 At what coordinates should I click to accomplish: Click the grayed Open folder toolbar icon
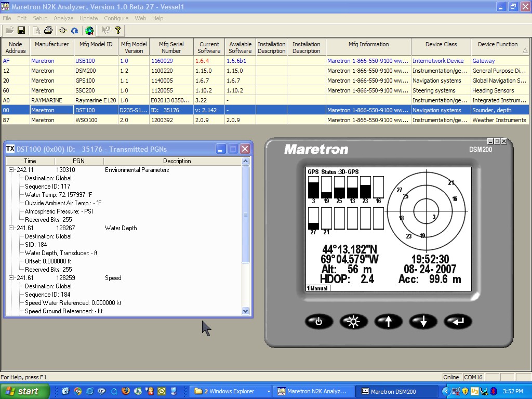[x=9, y=31]
